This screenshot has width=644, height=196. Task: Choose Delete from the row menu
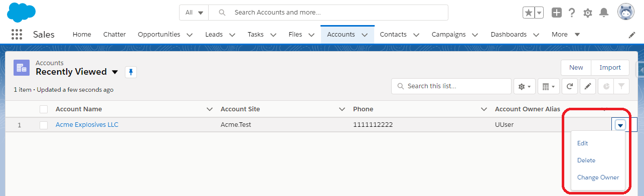click(586, 160)
